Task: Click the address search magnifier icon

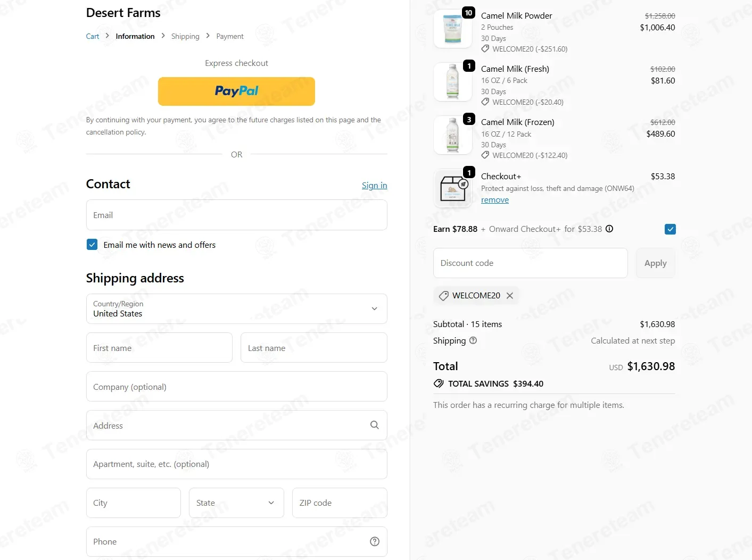Action: pyautogui.click(x=375, y=425)
